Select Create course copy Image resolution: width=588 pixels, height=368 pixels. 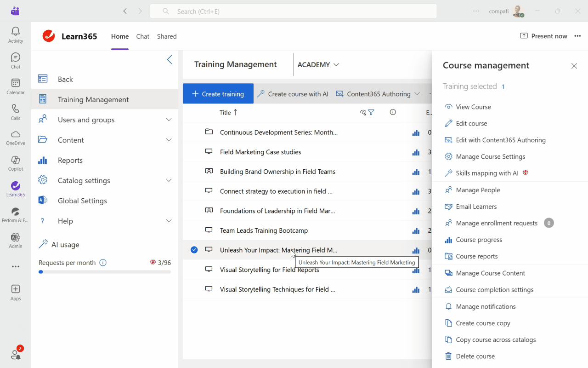482,323
